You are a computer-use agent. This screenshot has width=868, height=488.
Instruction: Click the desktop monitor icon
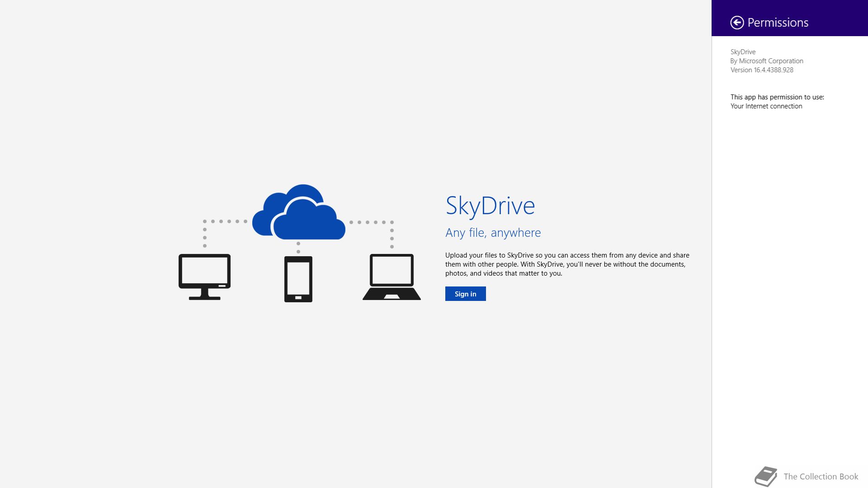tap(205, 277)
